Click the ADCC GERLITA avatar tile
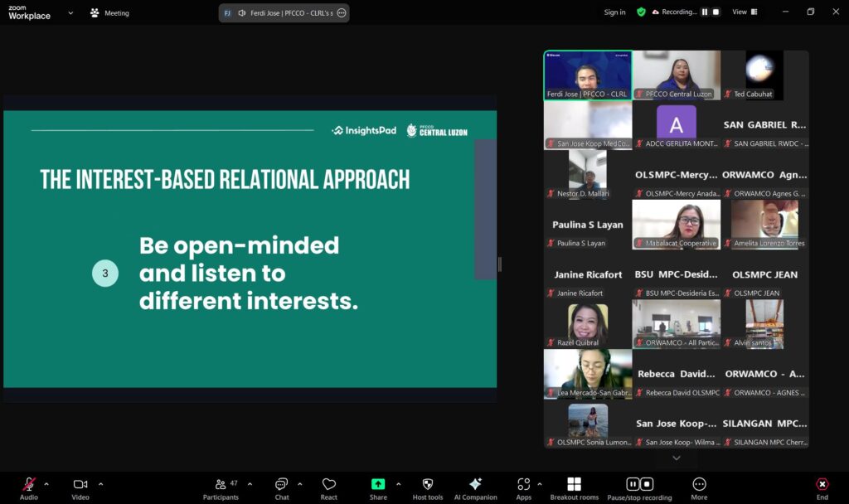849x504 pixels. coord(677,125)
